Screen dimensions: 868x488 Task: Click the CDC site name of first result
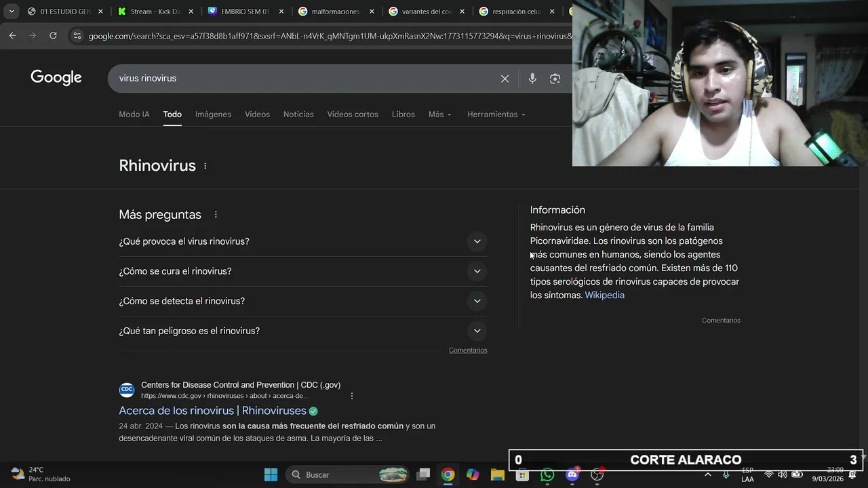(241, 385)
